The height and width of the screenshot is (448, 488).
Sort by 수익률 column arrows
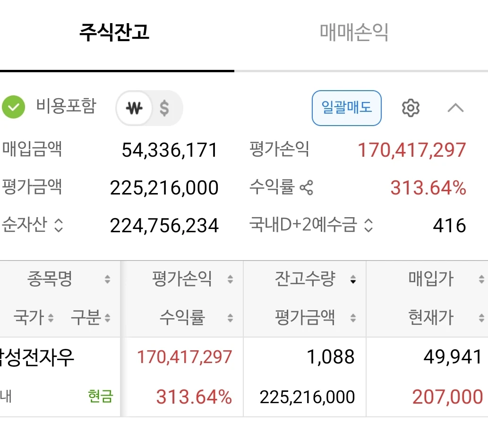(231, 318)
